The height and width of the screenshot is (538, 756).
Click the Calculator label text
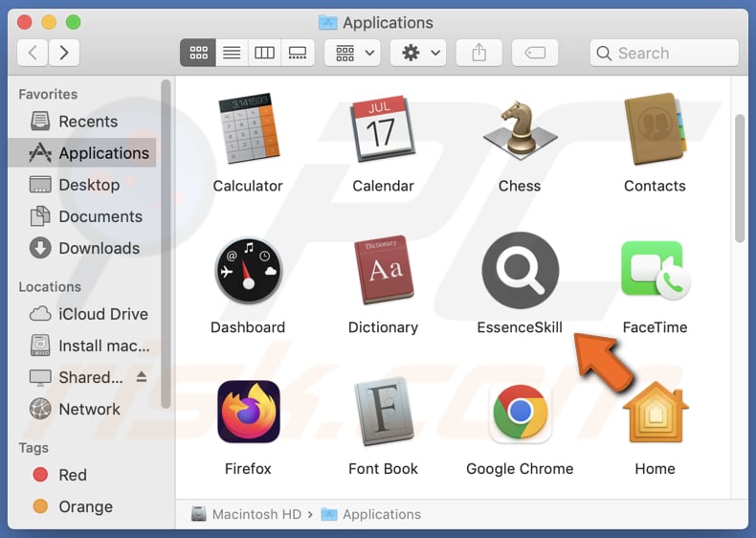coord(248,186)
